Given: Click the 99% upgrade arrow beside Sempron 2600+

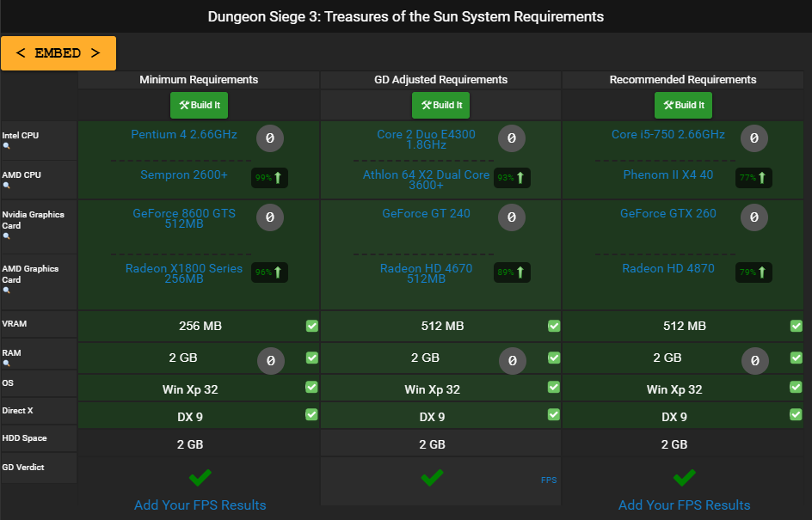Looking at the screenshot, I should coord(269,178).
